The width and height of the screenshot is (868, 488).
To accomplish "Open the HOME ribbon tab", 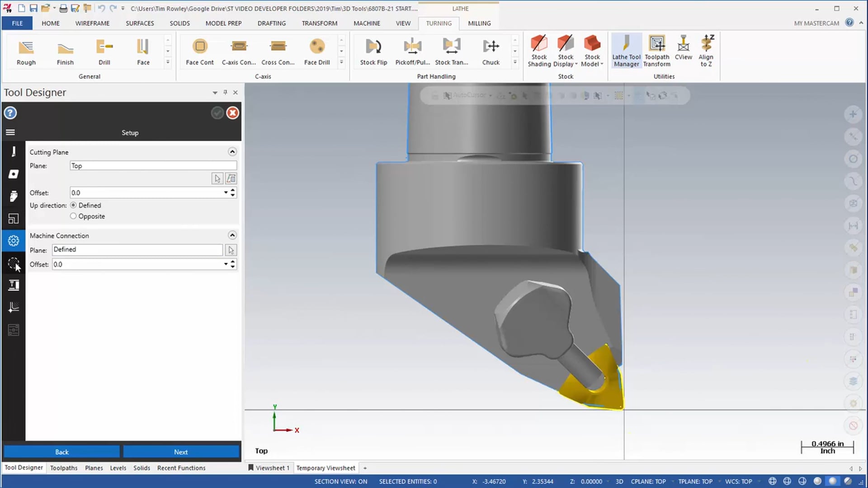I will coord(51,23).
